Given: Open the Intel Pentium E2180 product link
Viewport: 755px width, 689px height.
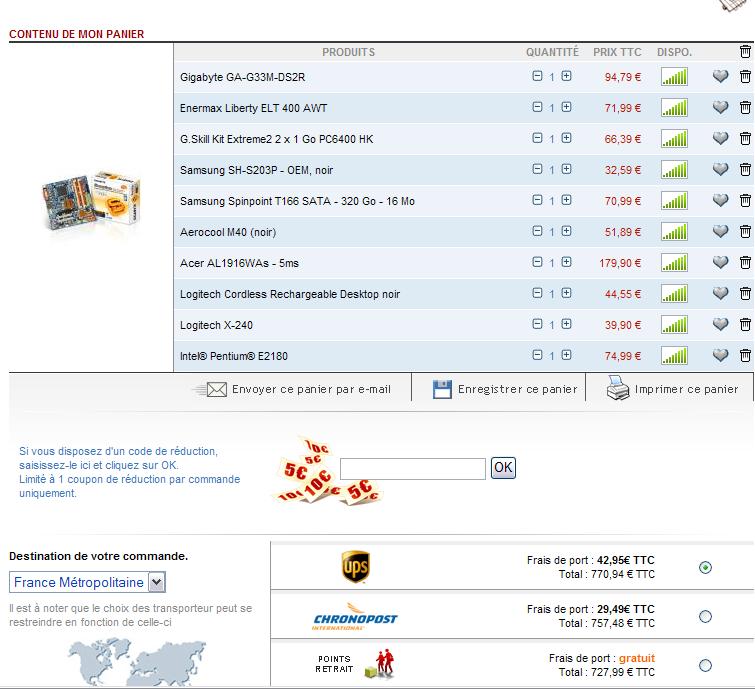Looking at the screenshot, I should (234, 356).
